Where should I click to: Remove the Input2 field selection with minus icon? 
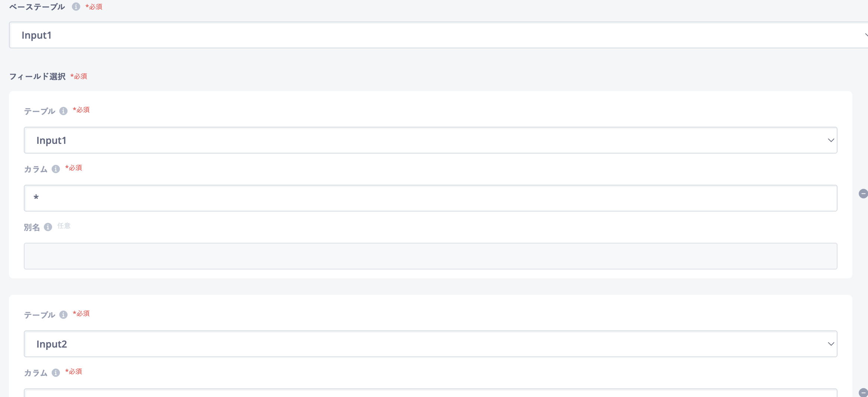click(x=863, y=393)
